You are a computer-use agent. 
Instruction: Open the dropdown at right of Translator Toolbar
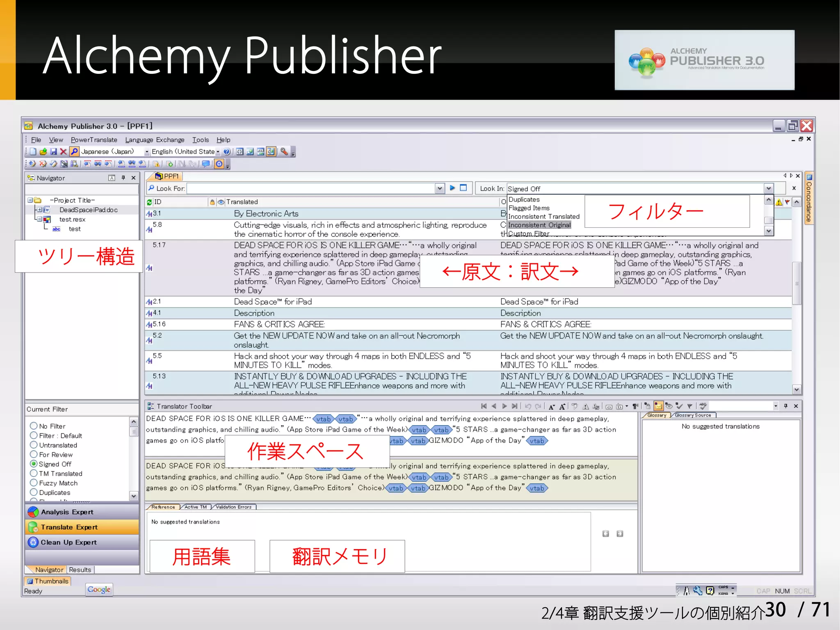pyautogui.click(x=776, y=406)
